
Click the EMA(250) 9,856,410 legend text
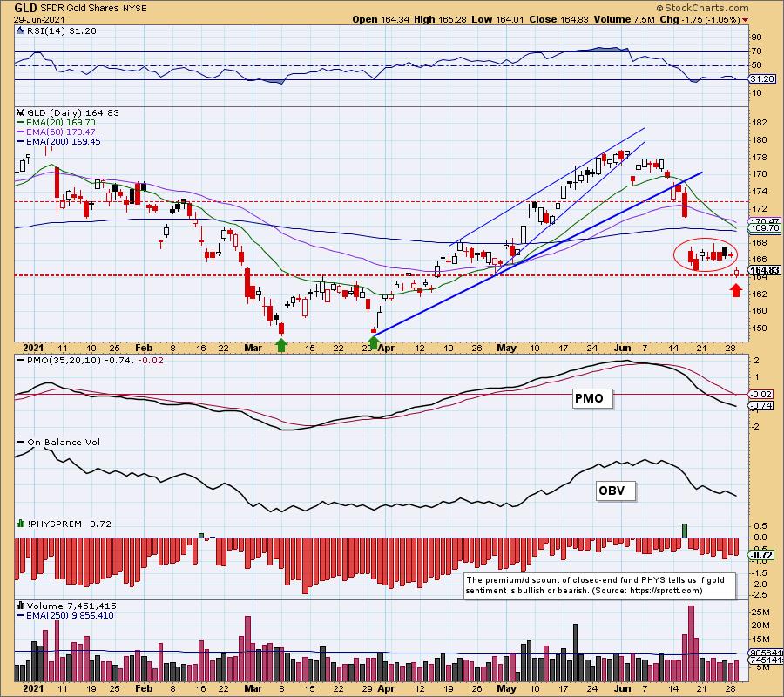[x=70, y=615]
